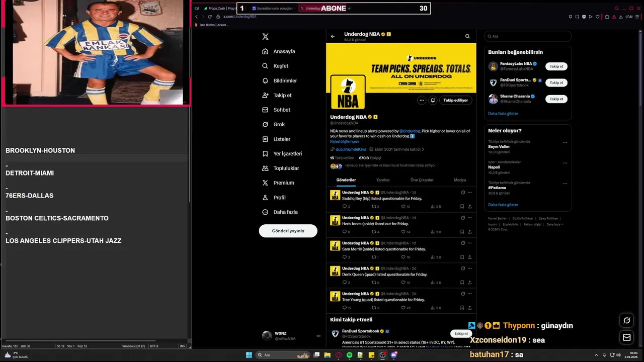Open the Ben Bildim bookmark
Image resolution: width=644 pixels, height=362 pixels.
(x=211, y=25)
